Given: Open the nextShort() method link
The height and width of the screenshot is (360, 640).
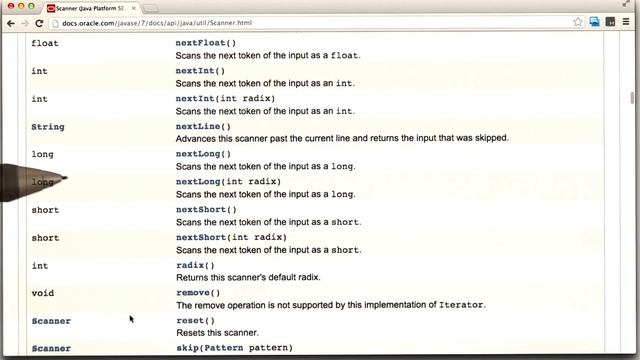Looking at the screenshot, I should point(206,209).
